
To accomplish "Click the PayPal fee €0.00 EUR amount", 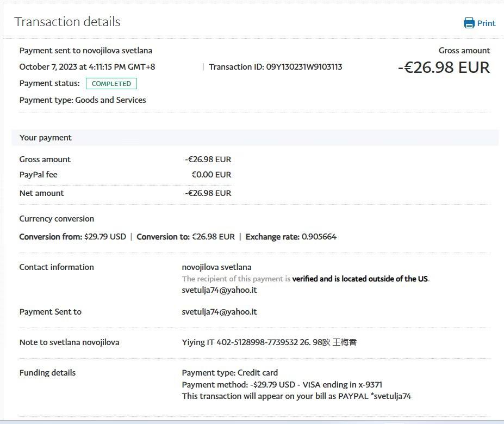I will coord(211,175).
